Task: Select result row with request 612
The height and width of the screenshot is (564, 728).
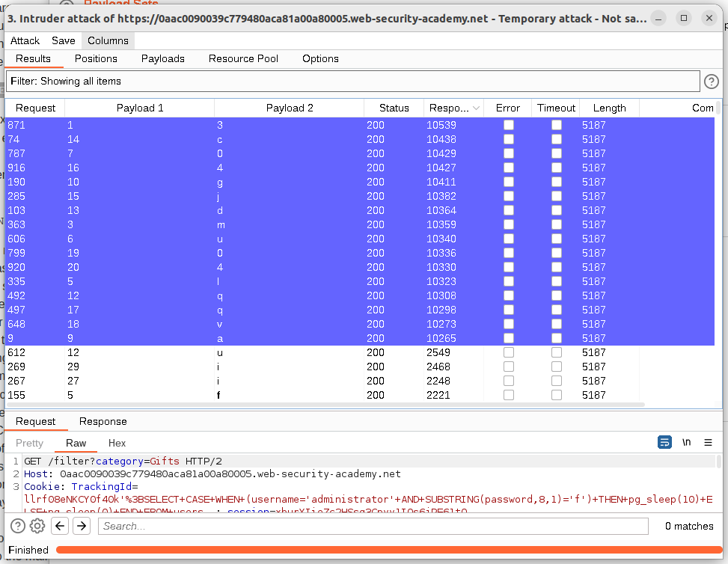Action: pos(360,352)
